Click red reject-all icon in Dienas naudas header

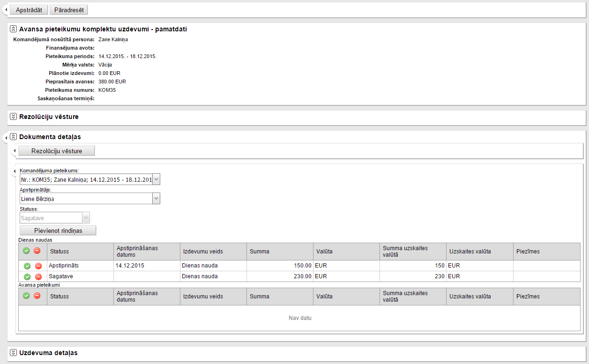click(37, 251)
